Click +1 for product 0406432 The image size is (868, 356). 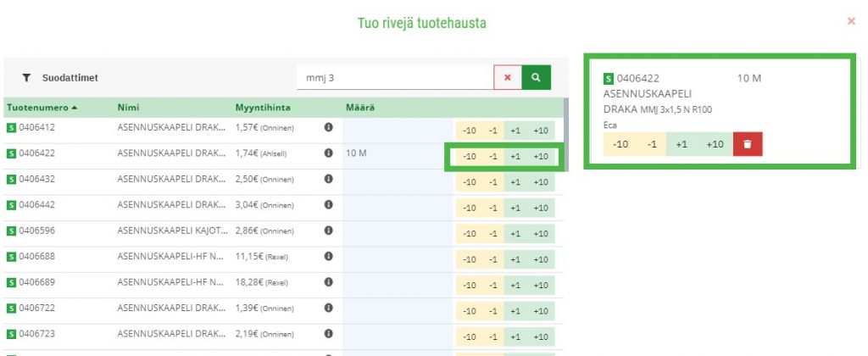coord(515,182)
